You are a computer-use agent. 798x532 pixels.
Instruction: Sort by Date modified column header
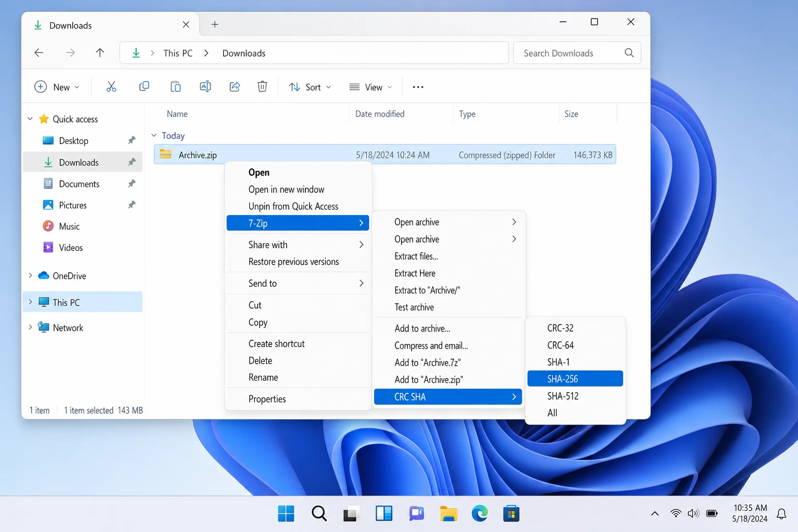tap(380, 114)
